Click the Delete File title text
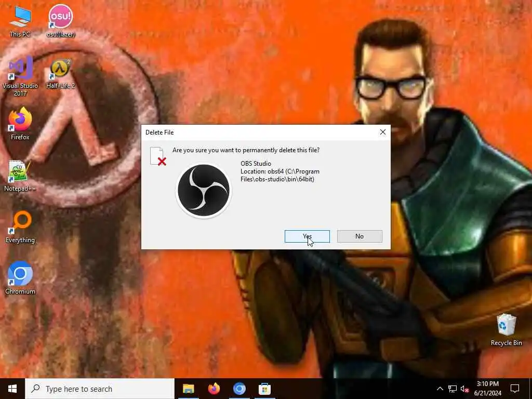Screen dimensions: 532x399 pyautogui.click(x=159, y=132)
